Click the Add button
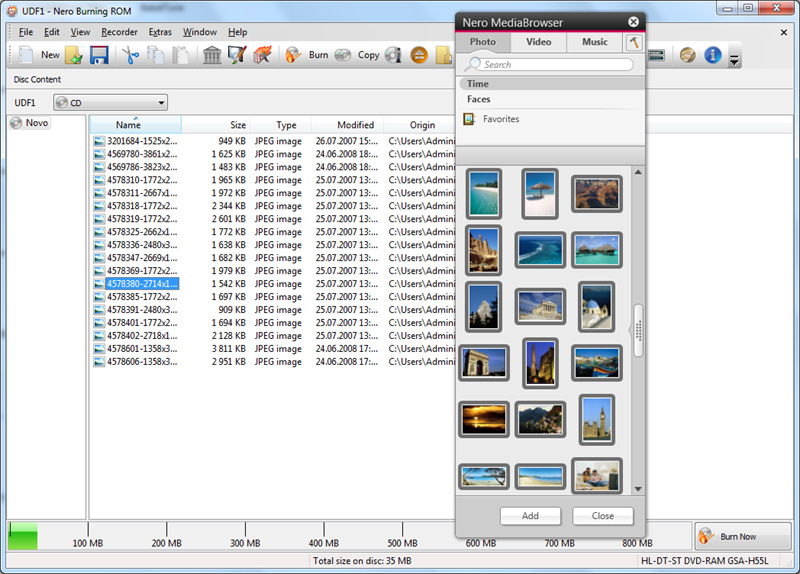800x574 pixels. click(x=530, y=516)
